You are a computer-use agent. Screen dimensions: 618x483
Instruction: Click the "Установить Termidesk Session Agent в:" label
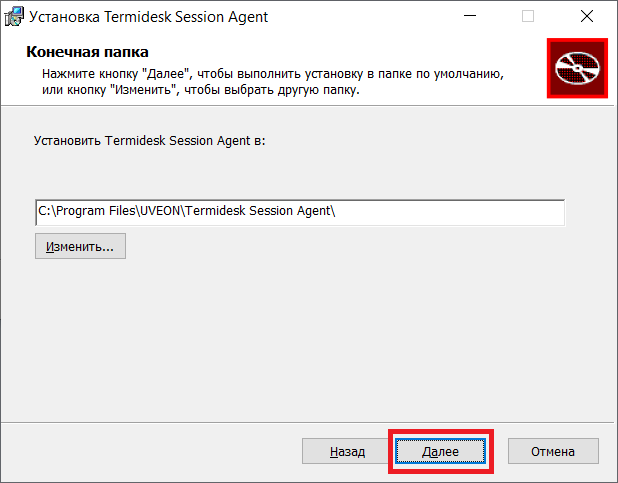point(149,141)
